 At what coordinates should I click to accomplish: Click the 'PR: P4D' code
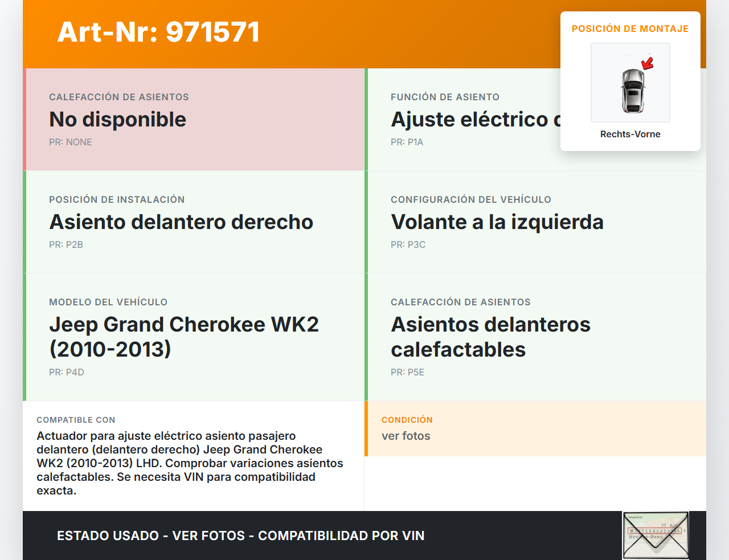(x=67, y=373)
